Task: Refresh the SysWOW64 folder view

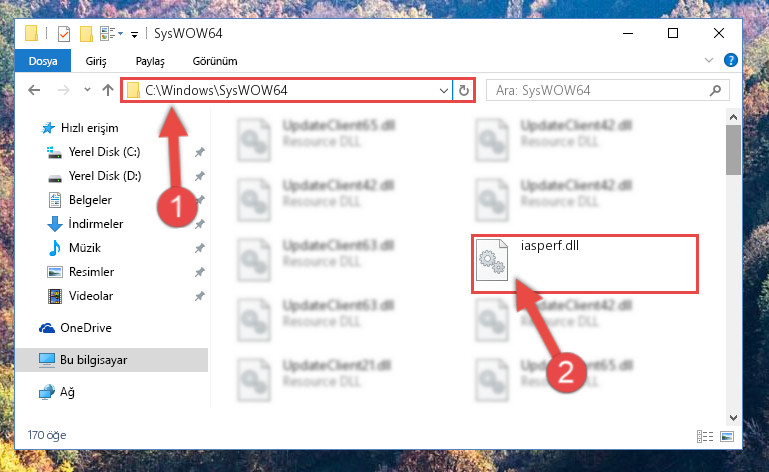Action: coord(463,90)
